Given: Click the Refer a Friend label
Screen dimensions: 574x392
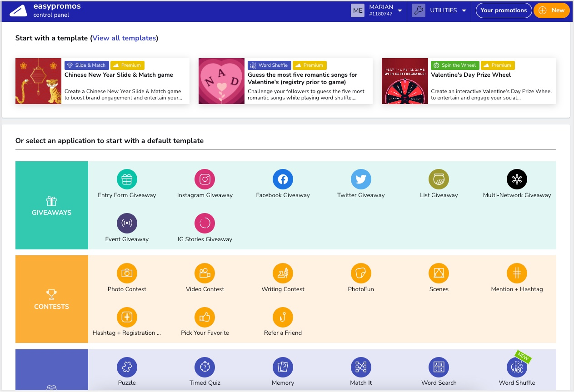Looking at the screenshot, I should click(x=283, y=333).
